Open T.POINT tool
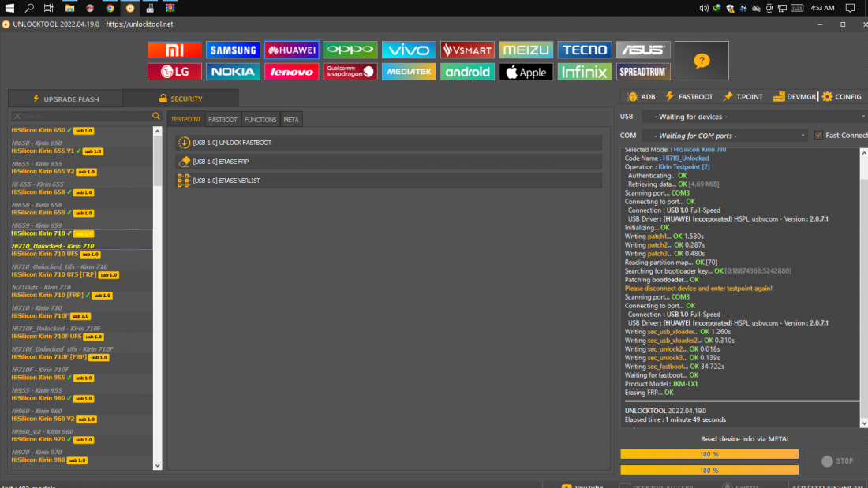The image size is (868, 488). tap(743, 97)
